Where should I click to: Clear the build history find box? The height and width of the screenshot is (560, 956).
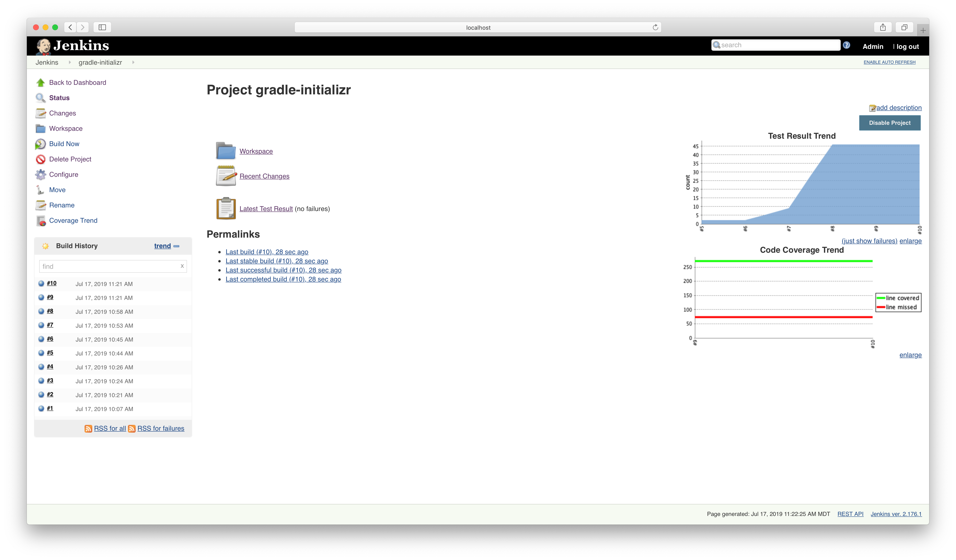tap(182, 266)
